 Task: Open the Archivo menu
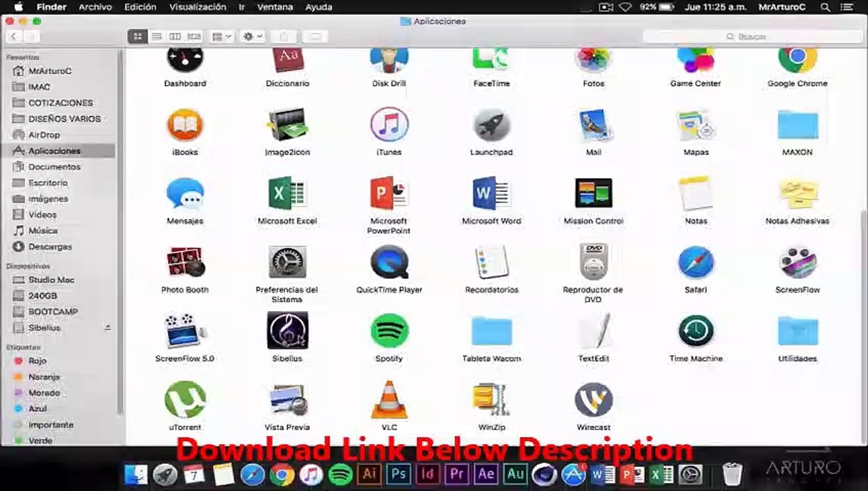tap(95, 7)
